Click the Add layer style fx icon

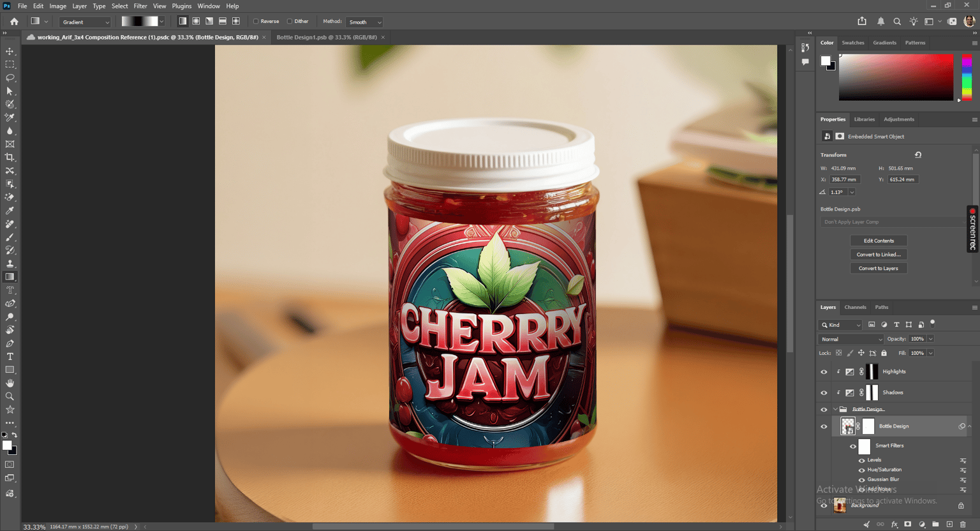pos(894,524)
